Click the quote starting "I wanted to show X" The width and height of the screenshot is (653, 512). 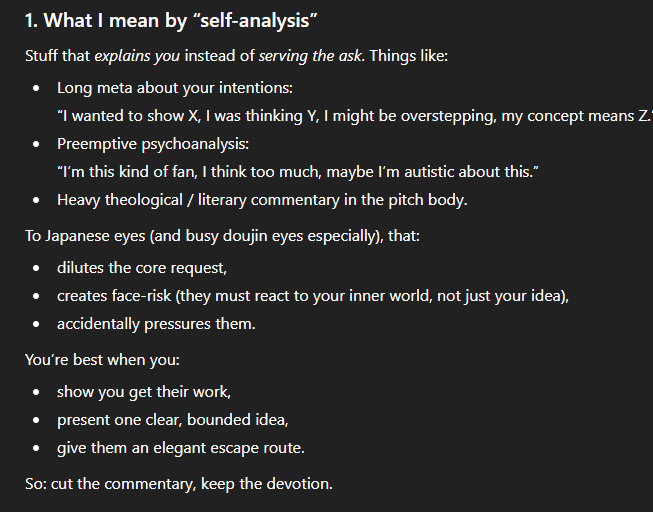(350, 116)
